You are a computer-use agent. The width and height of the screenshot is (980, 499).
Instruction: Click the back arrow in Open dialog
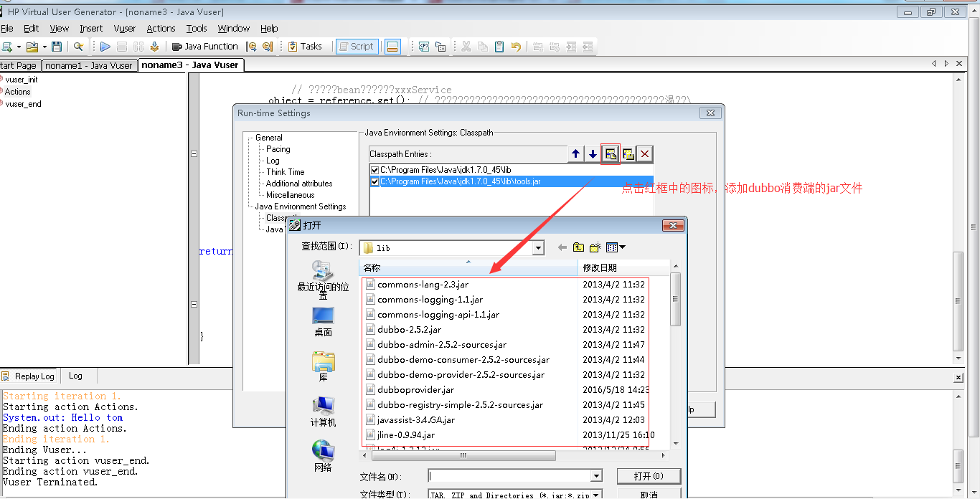562,247
